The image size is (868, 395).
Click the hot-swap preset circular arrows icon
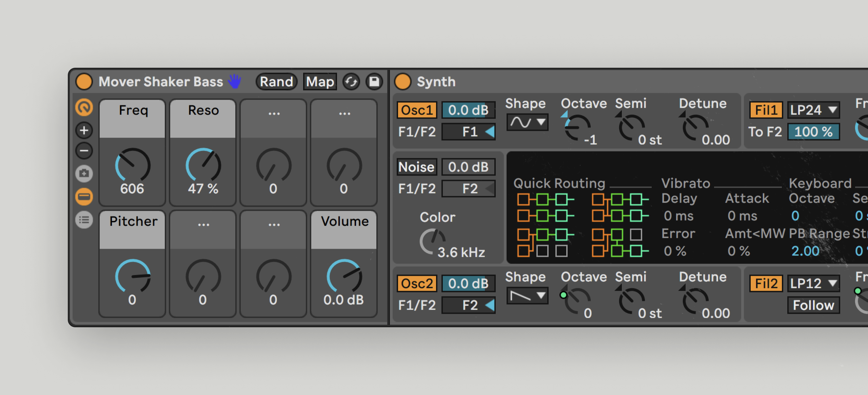click(351, 82)
